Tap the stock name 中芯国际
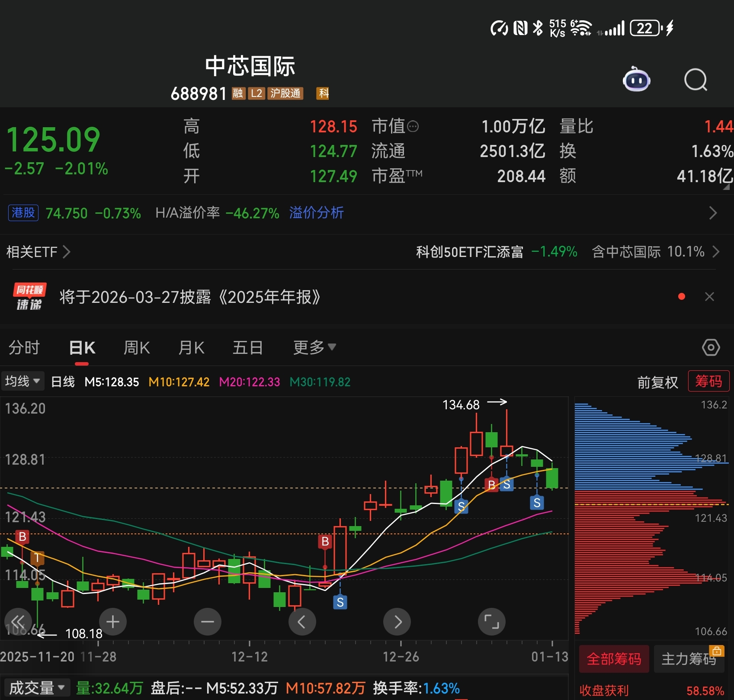 pyautogui.click(x=250, y=66)
